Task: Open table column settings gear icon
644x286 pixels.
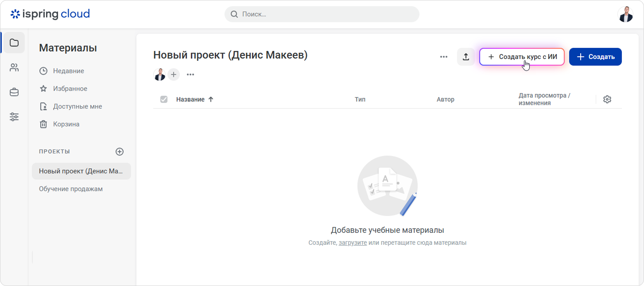Action: (x=607, y=99)
